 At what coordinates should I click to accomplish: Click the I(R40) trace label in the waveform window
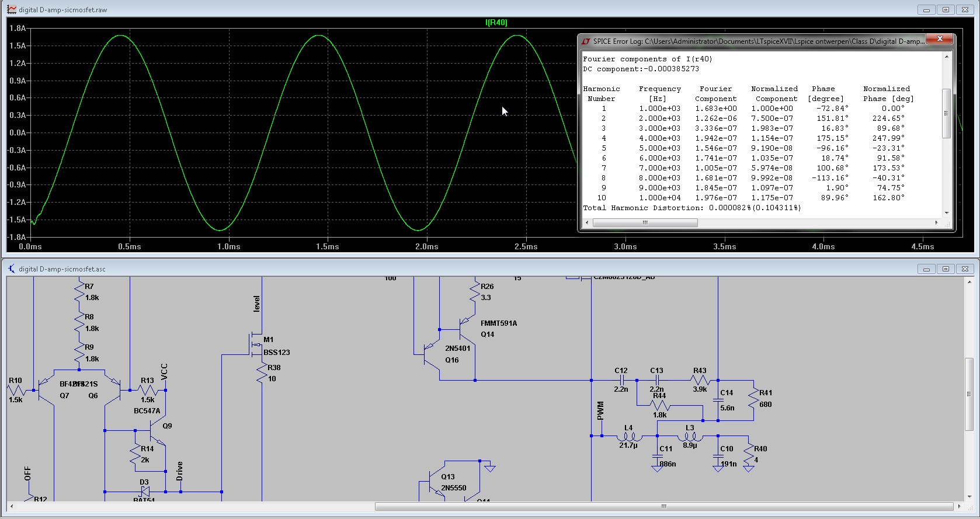coord(496,22)
